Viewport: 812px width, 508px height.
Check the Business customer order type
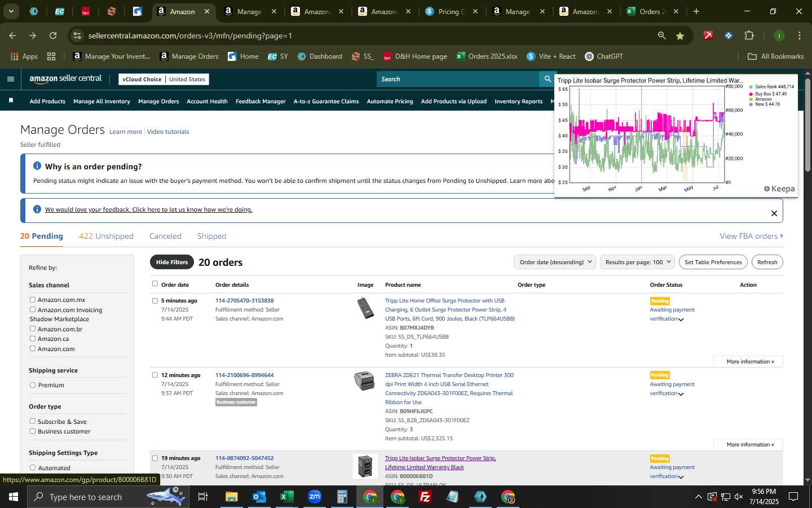33,431
